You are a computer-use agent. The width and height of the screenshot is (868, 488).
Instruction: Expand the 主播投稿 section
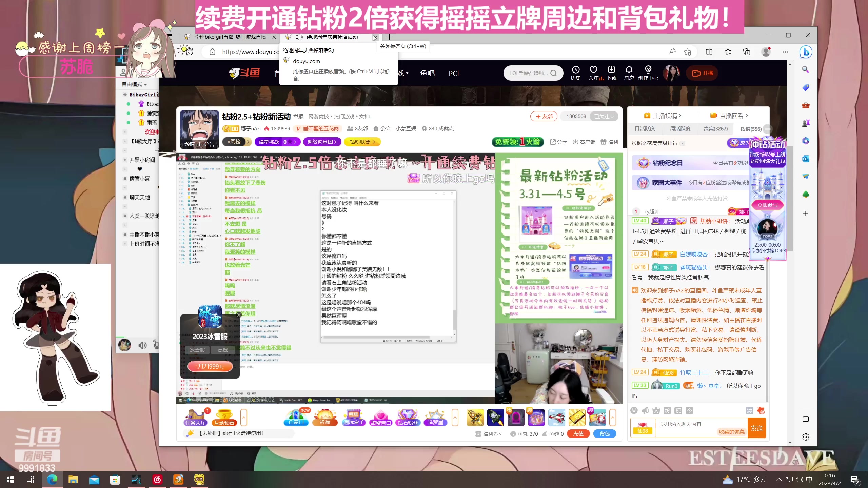[663, 116]
